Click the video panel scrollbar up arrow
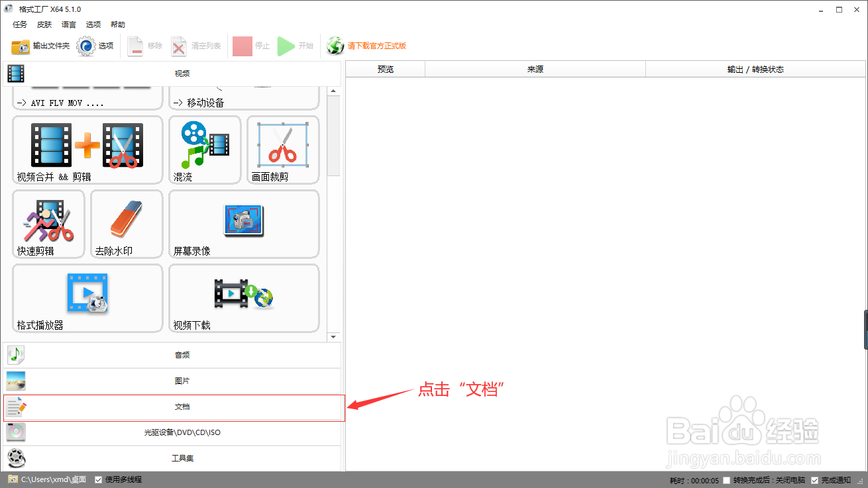 (334, 91)
